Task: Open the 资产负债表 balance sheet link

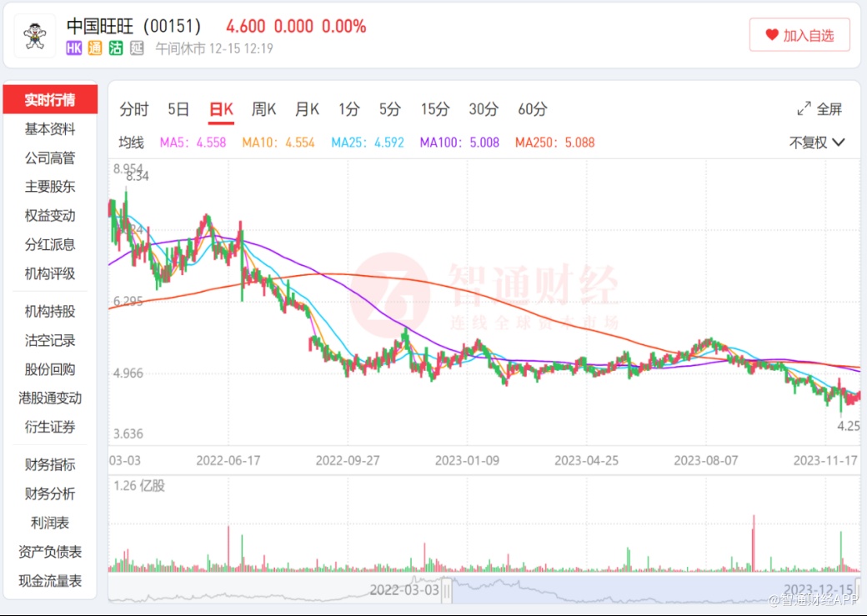Action: click(x=50, y=552)
